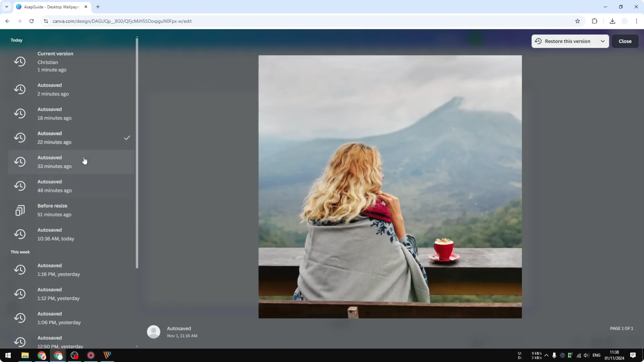Open the browser tab search chevron
This screenshot has width=644, height=362.
(6, 7)
